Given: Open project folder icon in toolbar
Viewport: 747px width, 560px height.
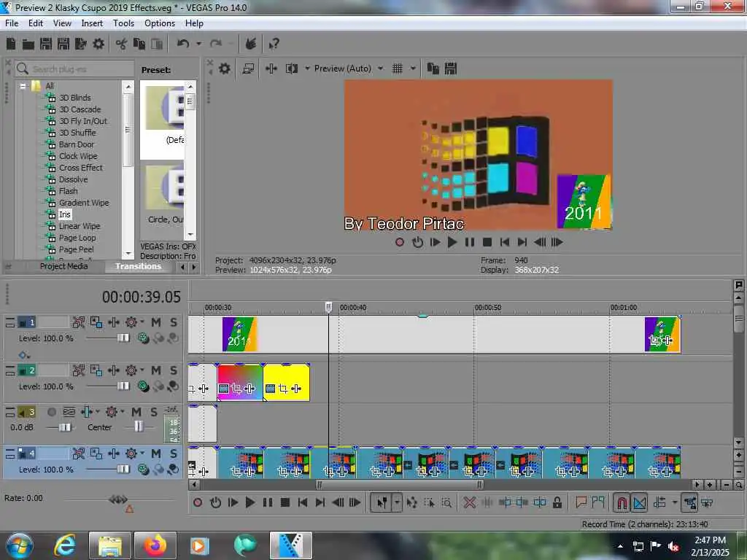Looking at the screenshot, I should [x=28, y=44].
